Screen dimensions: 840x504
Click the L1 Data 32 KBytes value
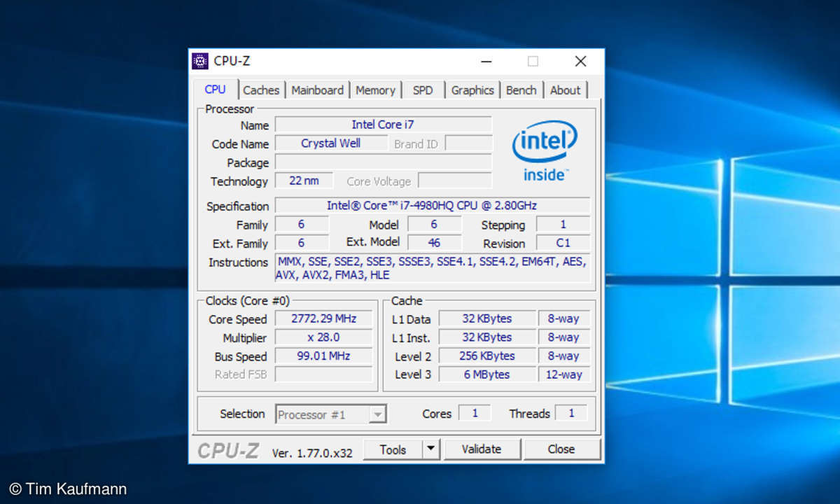click(487, 318)
